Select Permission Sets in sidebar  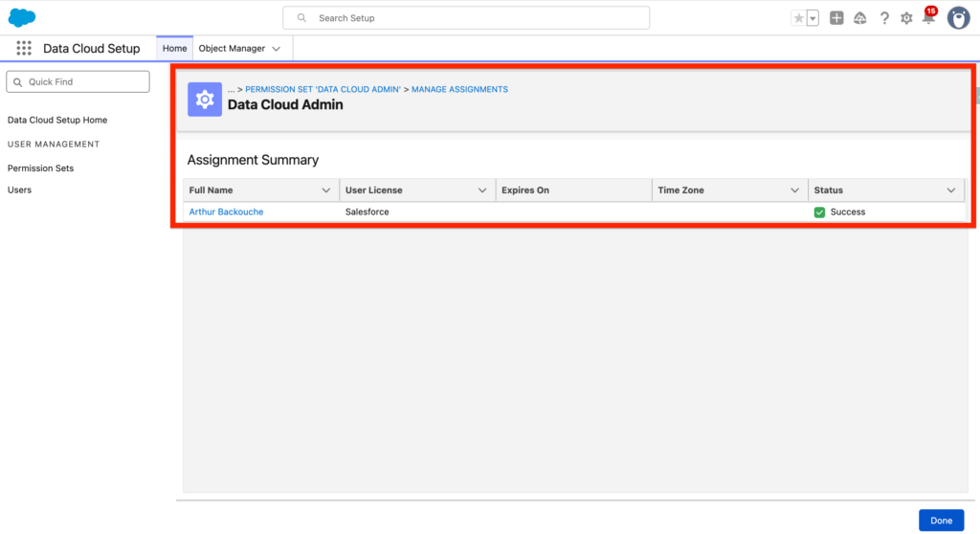[x=40, y=168]
